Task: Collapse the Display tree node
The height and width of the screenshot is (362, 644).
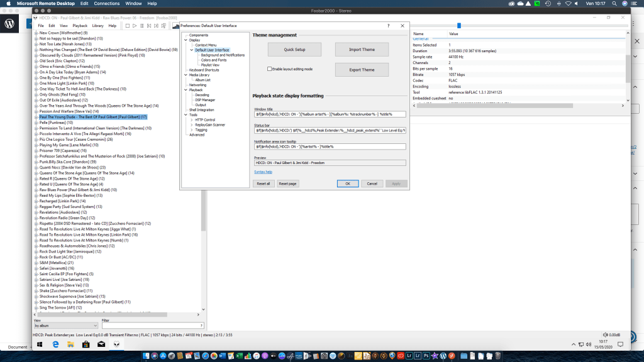Action: coord(184,40)
